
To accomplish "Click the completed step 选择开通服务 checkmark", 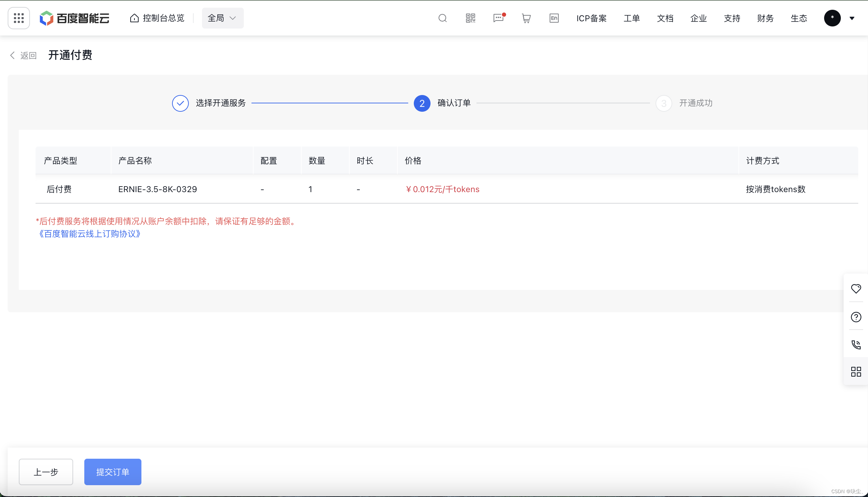I will coord(180,103).
